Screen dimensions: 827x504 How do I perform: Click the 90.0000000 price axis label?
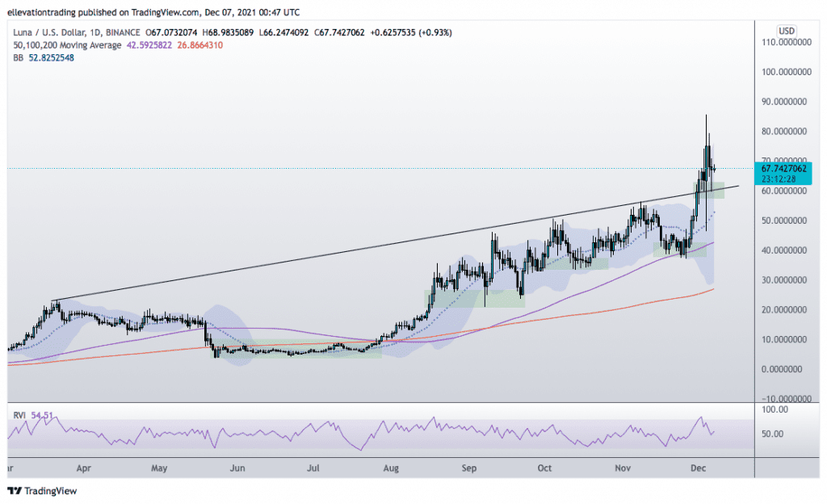[x=784, y=102]
